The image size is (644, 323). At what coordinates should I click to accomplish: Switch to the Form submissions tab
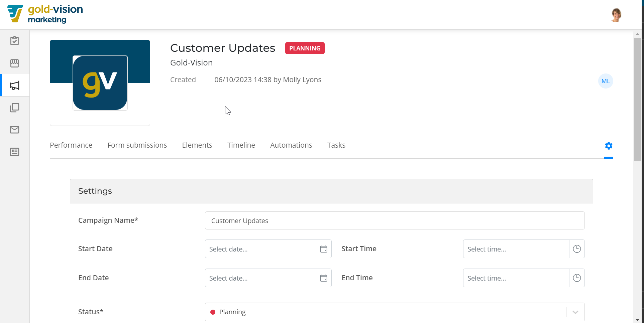coord(137,145)
